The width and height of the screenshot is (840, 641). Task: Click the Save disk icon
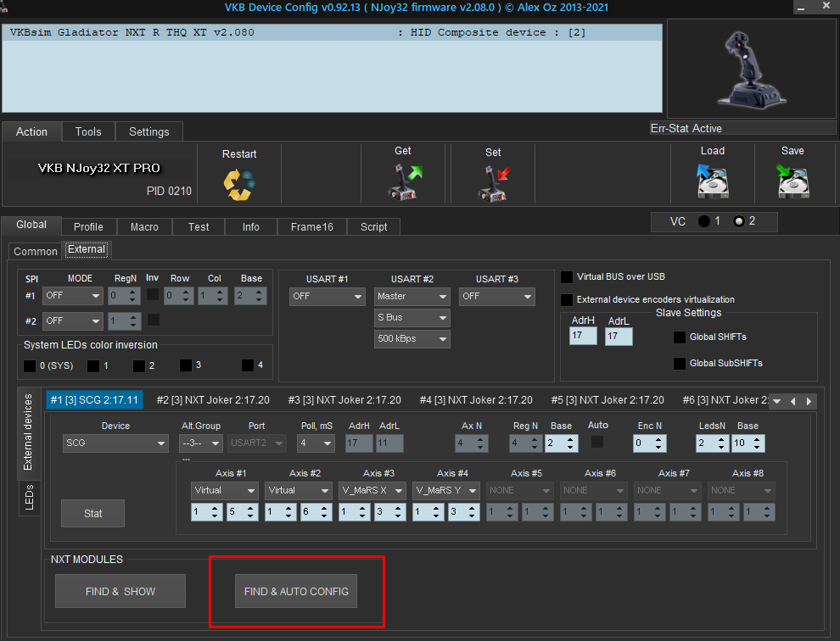792,181
